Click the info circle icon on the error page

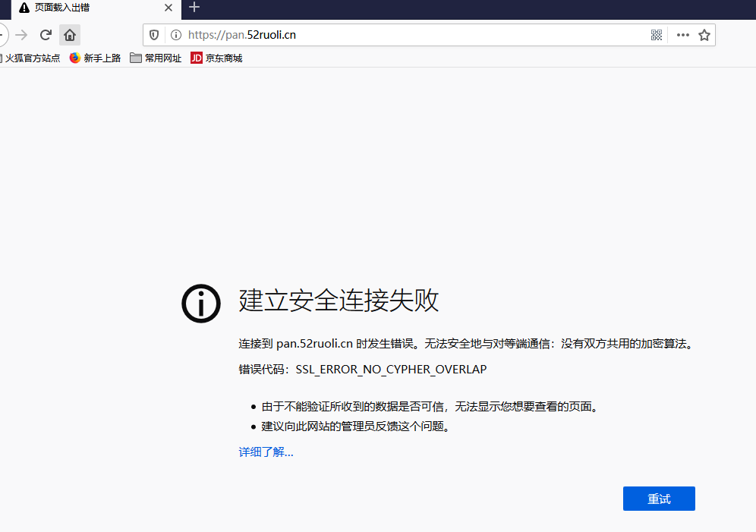[x=200, y=304]
